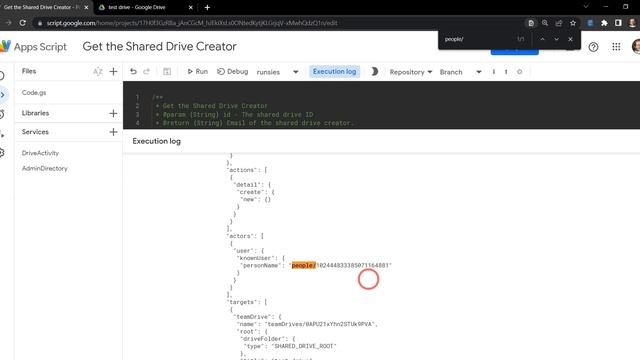Click the "personName" key in log
Viewport: 640px width, 360px height.
(x=262, y=265)
